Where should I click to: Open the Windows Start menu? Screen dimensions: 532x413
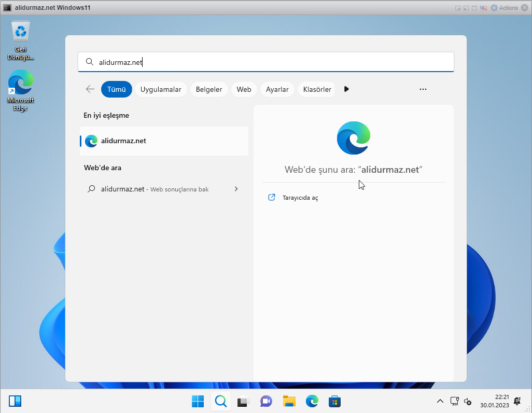198,402
